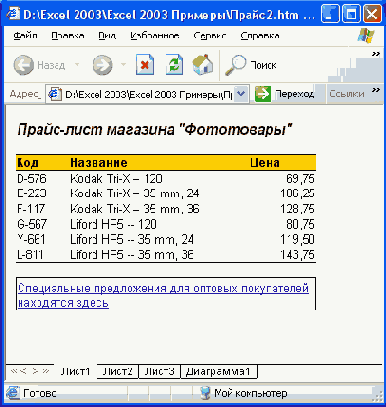The image size is (386, 407).
Task: Click the Home house icon
Action: coord(203,65)
